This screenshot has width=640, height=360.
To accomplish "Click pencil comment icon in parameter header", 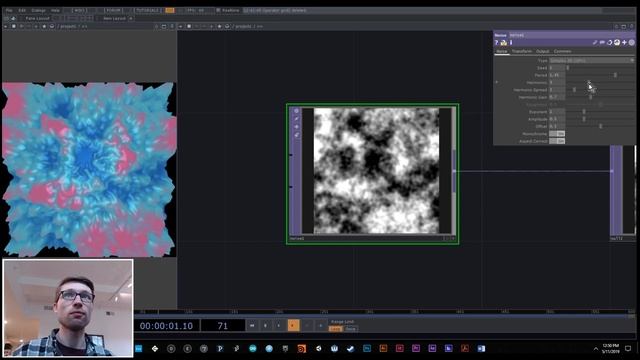I will point(595,42).
